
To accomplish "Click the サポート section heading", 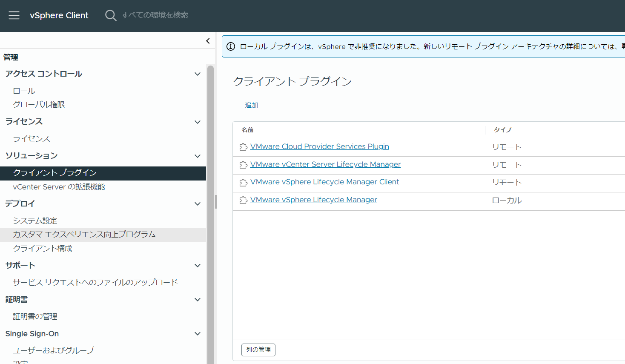I will click(x=20, y=265).
